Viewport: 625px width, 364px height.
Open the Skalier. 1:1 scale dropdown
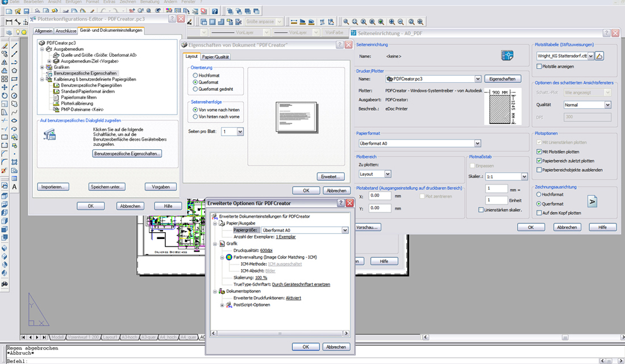click(x=524, y=177)
